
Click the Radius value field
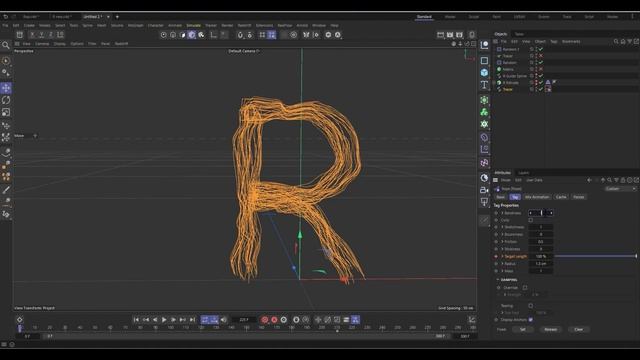(x=541, y=264)
